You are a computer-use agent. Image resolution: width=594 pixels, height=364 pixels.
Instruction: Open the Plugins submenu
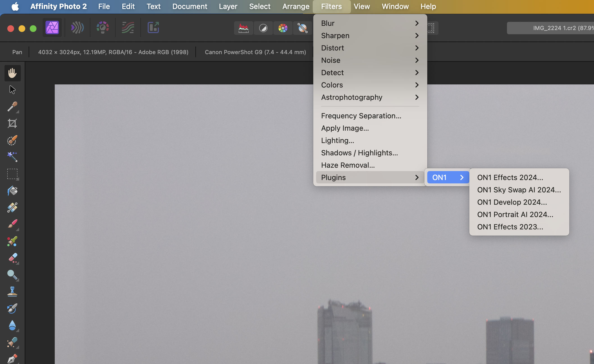[x=370, y=178]
